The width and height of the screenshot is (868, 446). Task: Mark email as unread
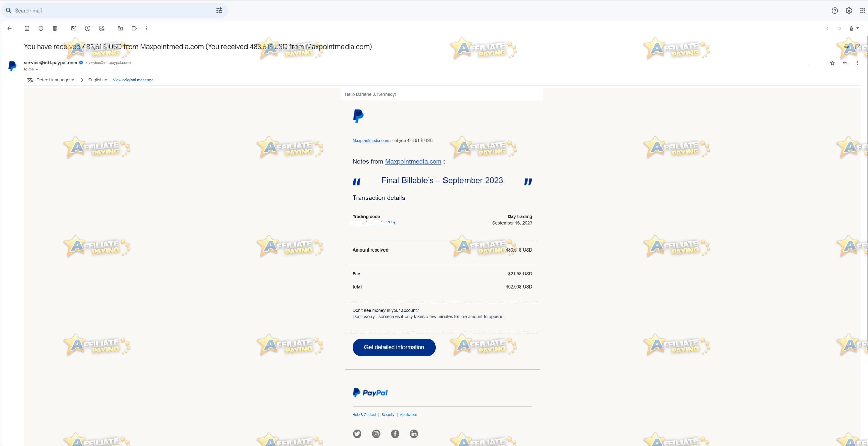click(x=74, y=29)
